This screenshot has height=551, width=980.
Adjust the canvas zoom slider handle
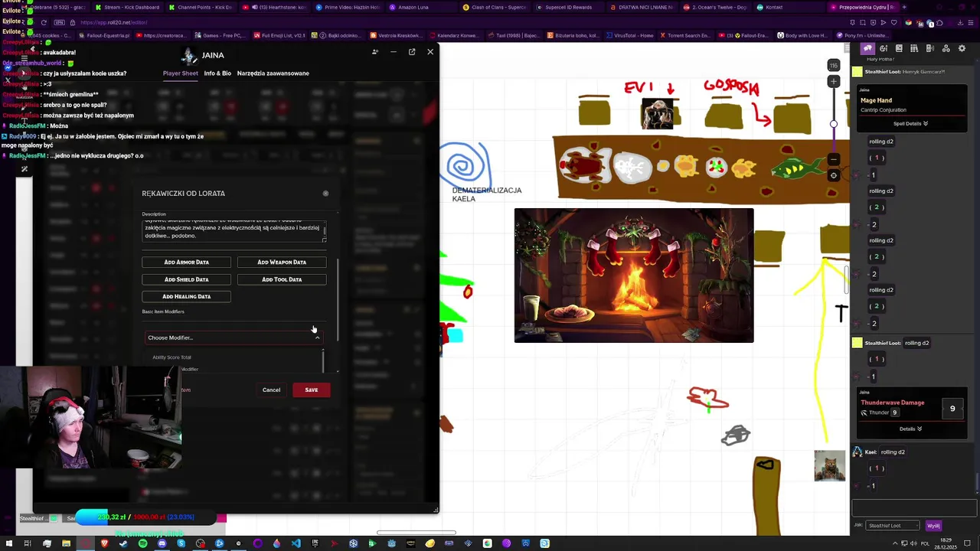point(834,123)
